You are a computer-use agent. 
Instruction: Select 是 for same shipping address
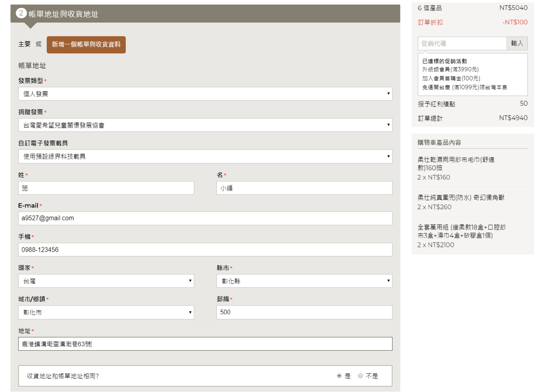click(339, 376)
